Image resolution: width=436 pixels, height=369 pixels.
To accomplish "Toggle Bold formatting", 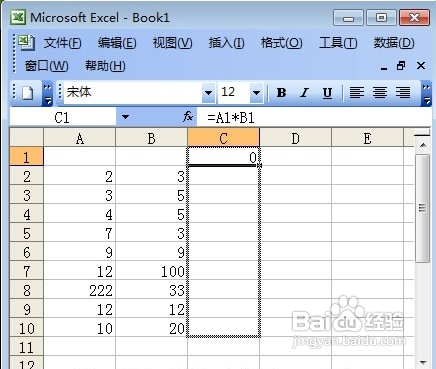I will pos(281,93).
